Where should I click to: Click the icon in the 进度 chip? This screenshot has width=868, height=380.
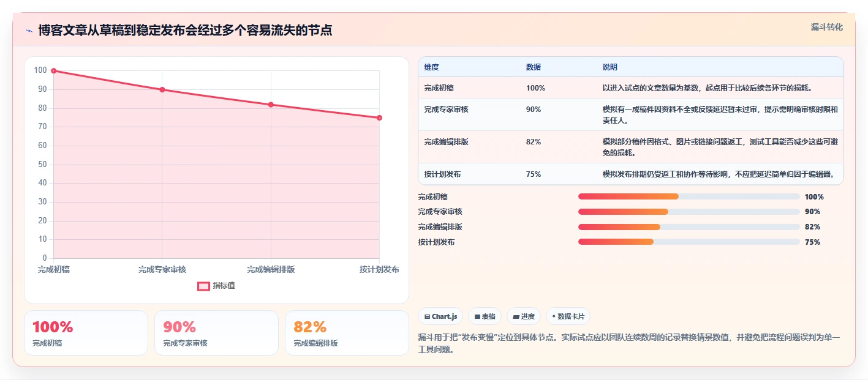click(x=516, y=316)
